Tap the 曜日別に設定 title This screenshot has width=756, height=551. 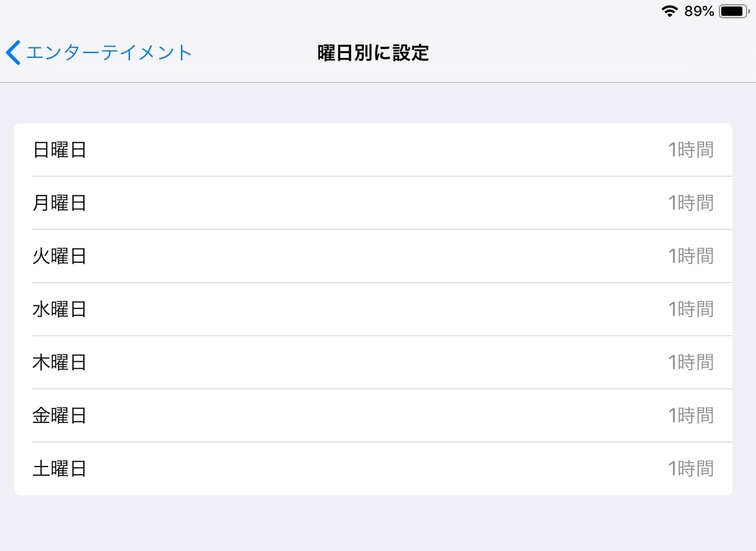373,53
